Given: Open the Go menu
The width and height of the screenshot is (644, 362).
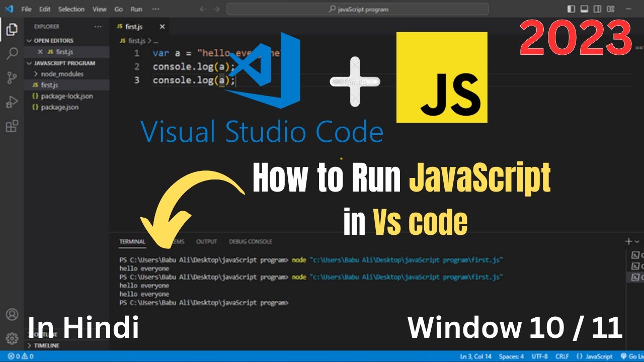Looking at the screenshot, I should click(119, 9).
